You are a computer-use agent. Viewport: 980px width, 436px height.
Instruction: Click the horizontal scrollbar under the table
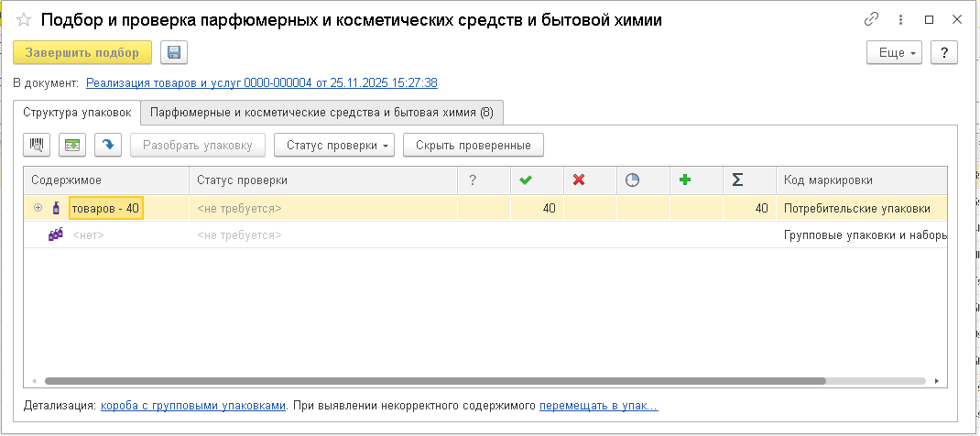coord(435,380)
